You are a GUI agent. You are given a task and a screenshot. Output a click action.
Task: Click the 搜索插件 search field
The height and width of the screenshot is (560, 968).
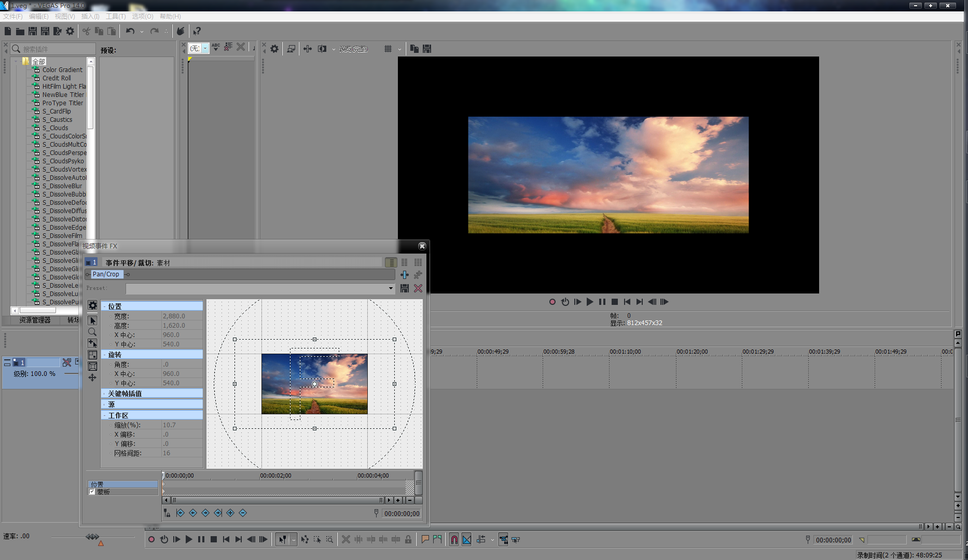pyautogui.click(x=53, y=49)
